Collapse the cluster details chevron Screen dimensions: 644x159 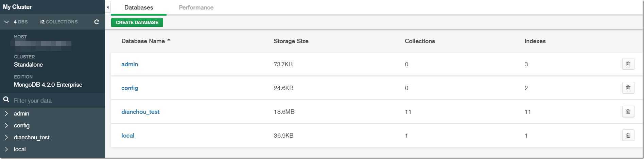coord(6,22)
